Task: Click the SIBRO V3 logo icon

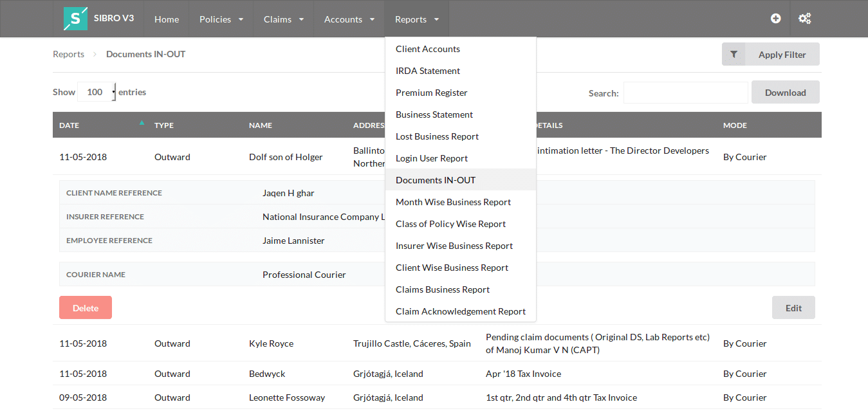Action: pos(75,19)
